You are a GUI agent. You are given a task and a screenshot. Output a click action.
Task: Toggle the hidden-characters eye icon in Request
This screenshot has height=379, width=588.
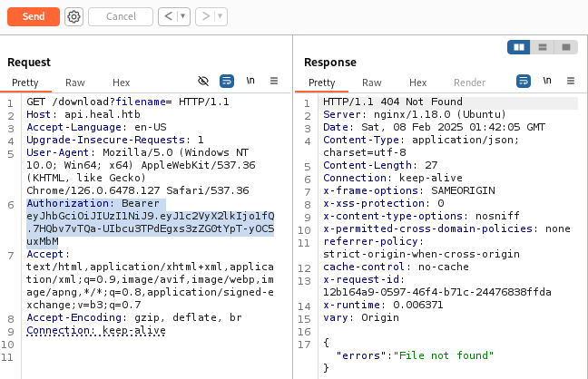pyautogui.click(x=203, y=82)
